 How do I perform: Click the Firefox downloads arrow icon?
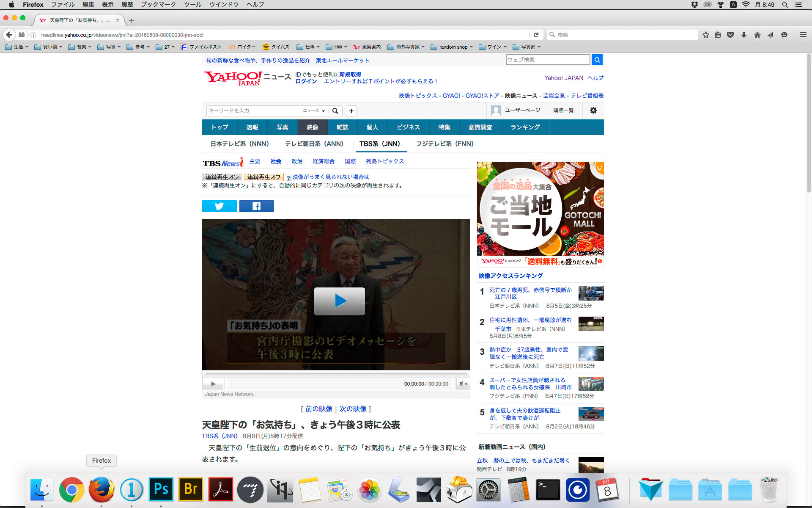744,35
